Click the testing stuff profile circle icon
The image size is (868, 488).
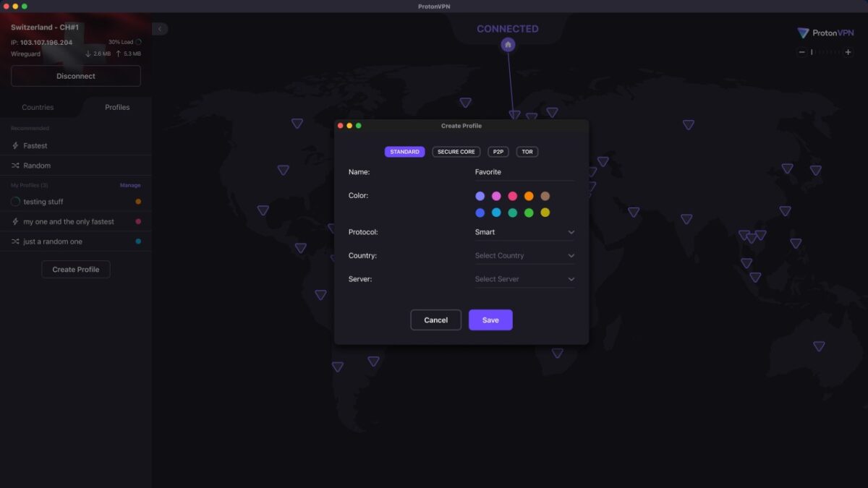pos(15,202)
